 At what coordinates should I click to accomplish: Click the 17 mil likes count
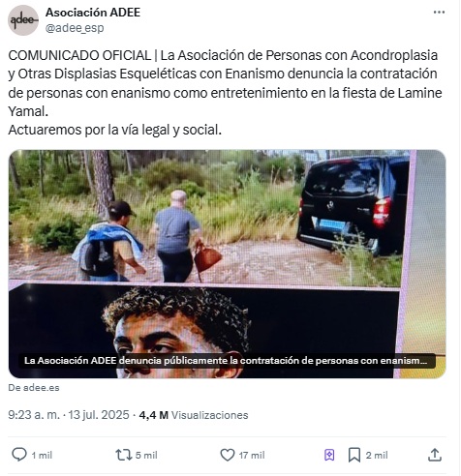click(x=252, y=455)
